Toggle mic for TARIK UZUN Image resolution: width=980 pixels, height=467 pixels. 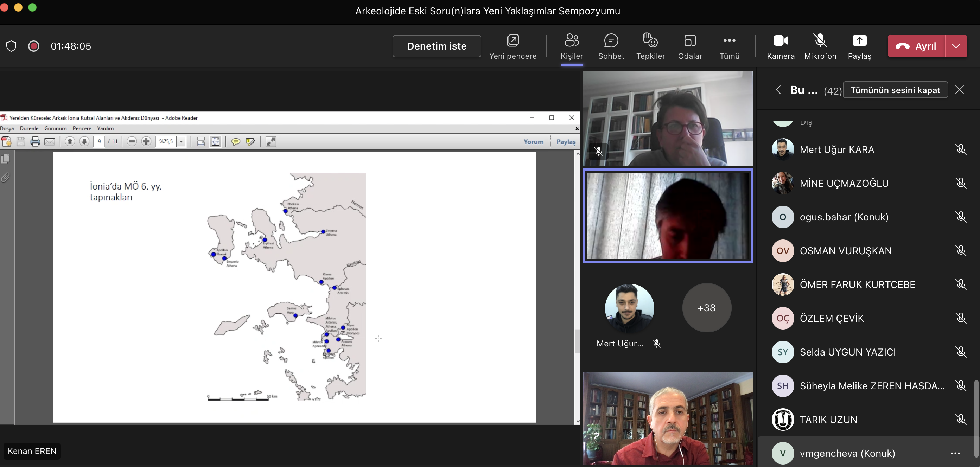click(961, 420)
